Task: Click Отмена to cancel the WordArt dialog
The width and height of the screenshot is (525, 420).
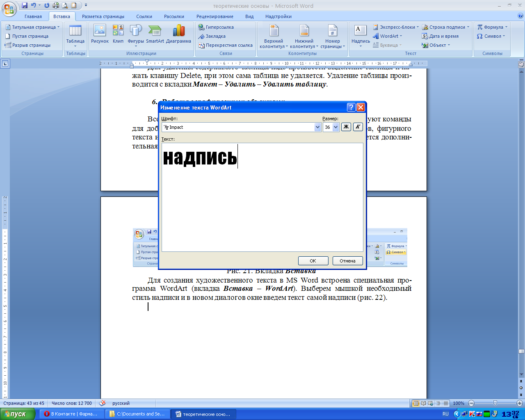Action: pos(347,261)
